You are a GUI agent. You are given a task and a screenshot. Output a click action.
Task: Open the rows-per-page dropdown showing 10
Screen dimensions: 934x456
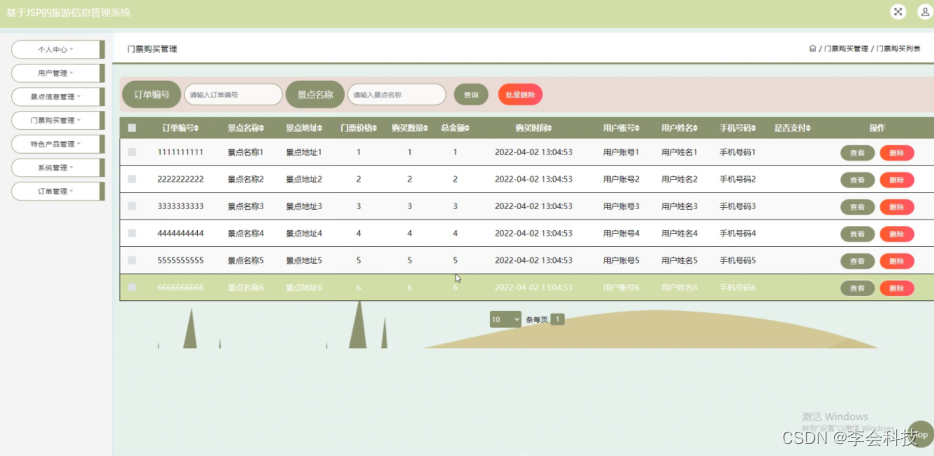pos(505,320)
